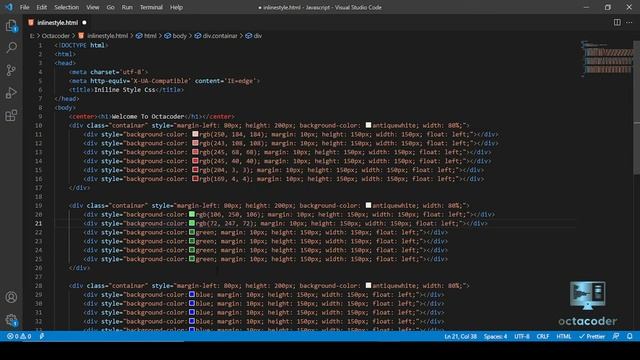Click rgb(106, 250, 106) swatch on line 20

[x=191, y=214]
